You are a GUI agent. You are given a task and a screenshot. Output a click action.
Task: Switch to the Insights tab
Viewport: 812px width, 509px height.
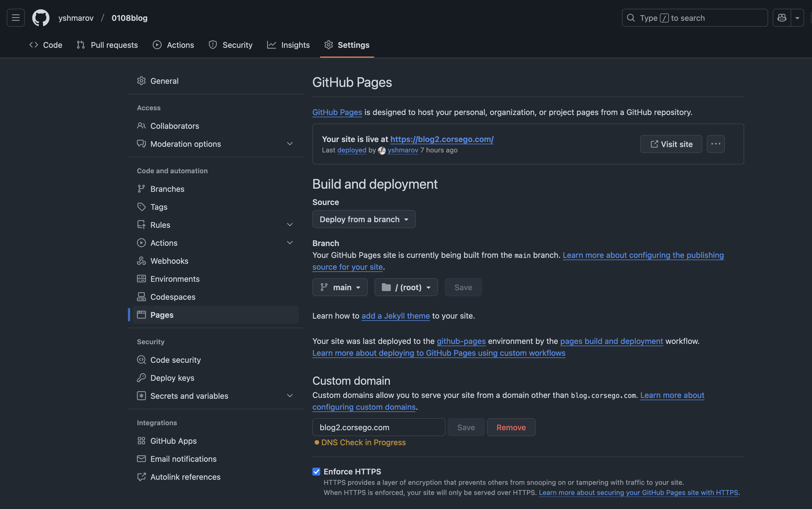pos(288,45)
